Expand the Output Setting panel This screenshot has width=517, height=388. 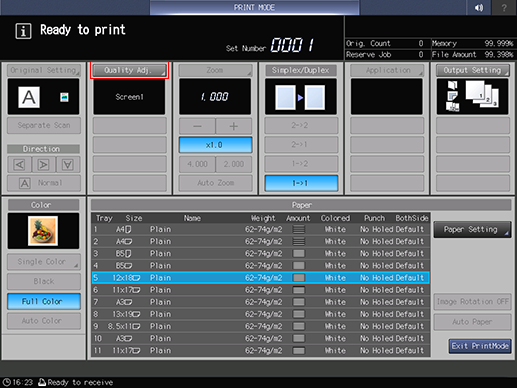(473, 70)
